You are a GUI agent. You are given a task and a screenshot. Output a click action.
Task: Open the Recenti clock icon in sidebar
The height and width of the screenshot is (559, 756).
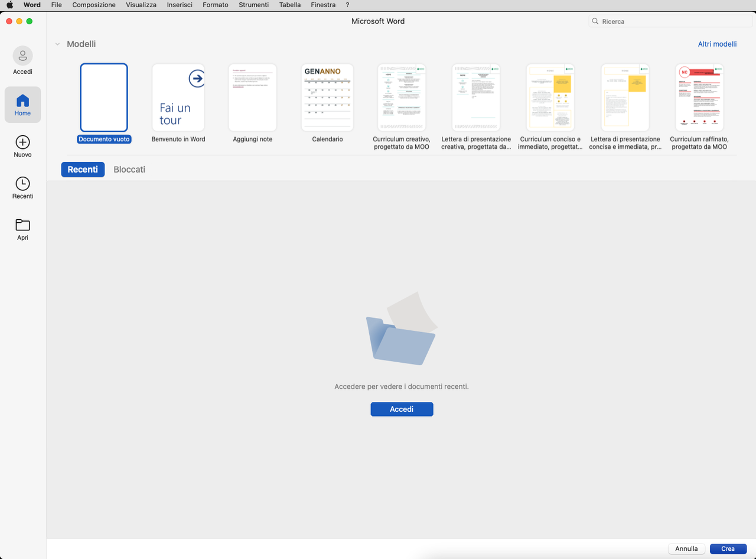coord(22,183)
